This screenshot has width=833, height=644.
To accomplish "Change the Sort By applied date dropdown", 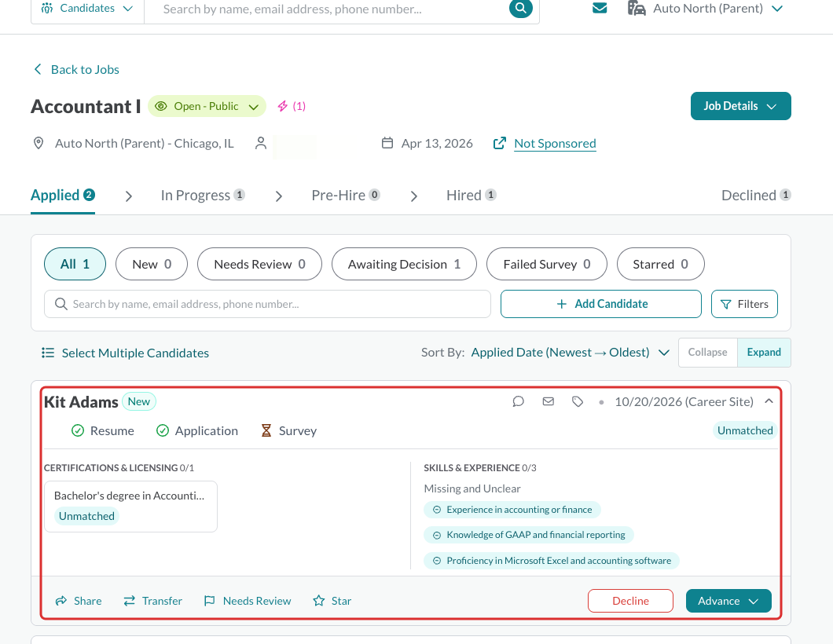I will (570, 353).
